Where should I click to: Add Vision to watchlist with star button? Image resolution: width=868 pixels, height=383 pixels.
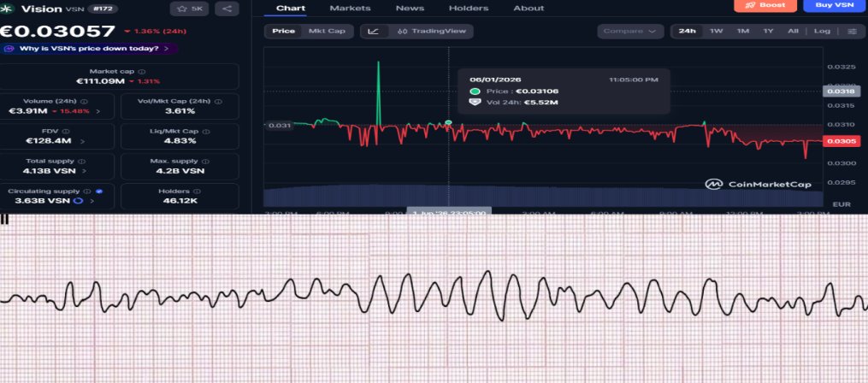(189, 9)
